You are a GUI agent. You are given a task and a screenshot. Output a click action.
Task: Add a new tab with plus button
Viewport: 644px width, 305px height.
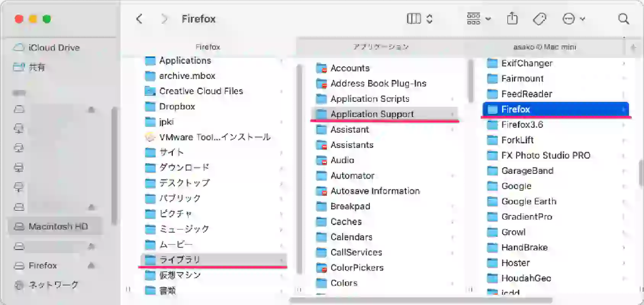click(x=633, y=47)
